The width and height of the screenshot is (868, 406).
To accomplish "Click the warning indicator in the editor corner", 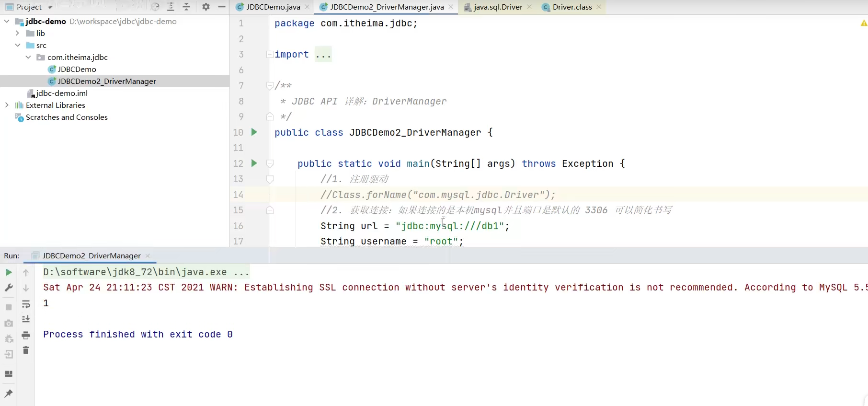I will coord(864,23).
